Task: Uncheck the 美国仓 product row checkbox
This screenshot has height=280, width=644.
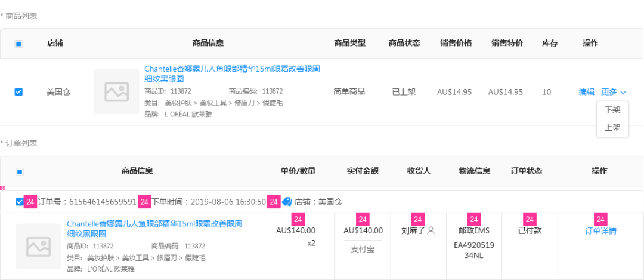Action: (18, 92)
